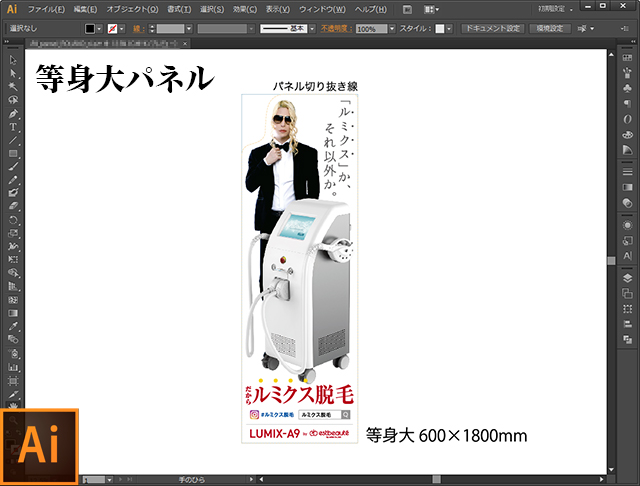The width and height of the screenshot is (640, 486).
Task: Select the Eraser tool
Action: 13,206
